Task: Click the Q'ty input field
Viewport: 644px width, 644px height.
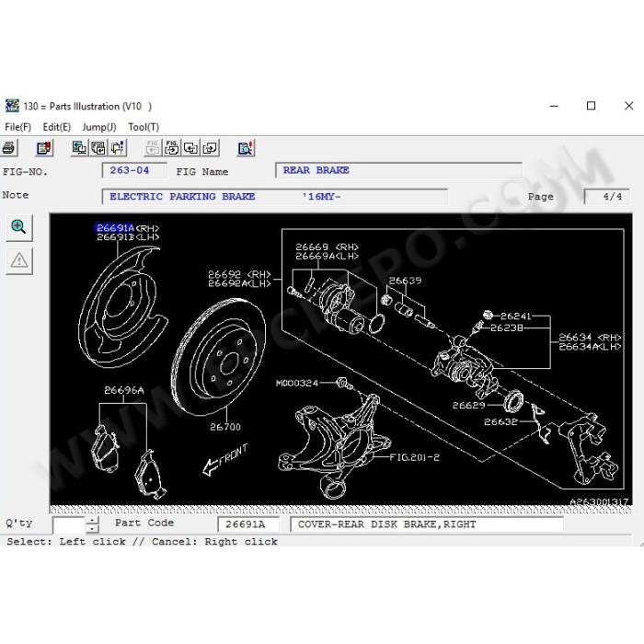Action: pos(69,524)
